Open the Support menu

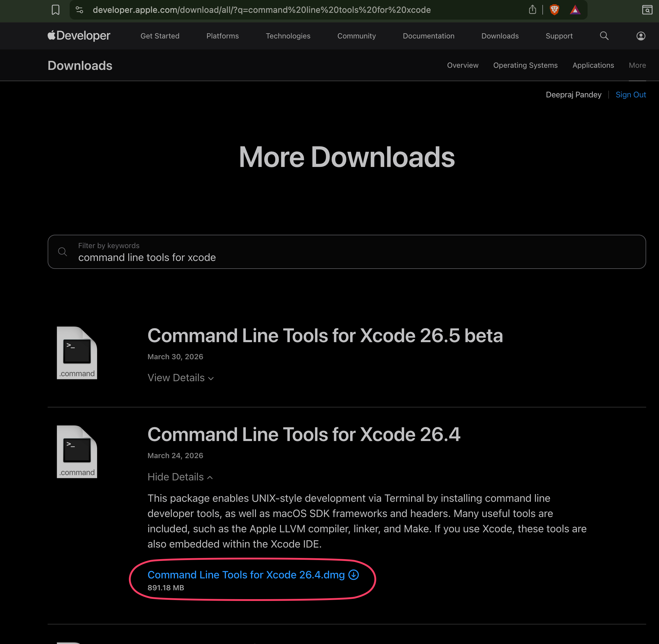[x=559, y=36]
